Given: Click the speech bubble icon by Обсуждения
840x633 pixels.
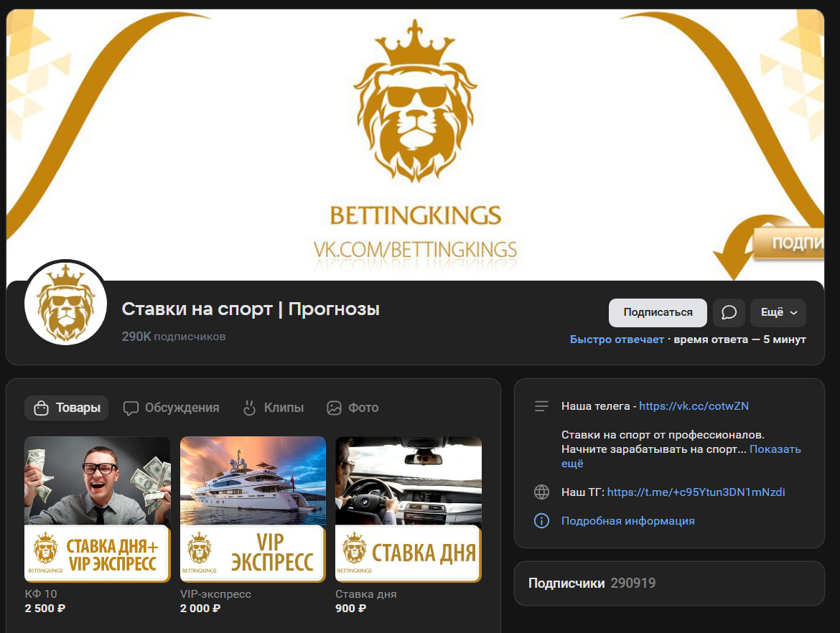Looking at the screenshot, I should click(130, 408).
